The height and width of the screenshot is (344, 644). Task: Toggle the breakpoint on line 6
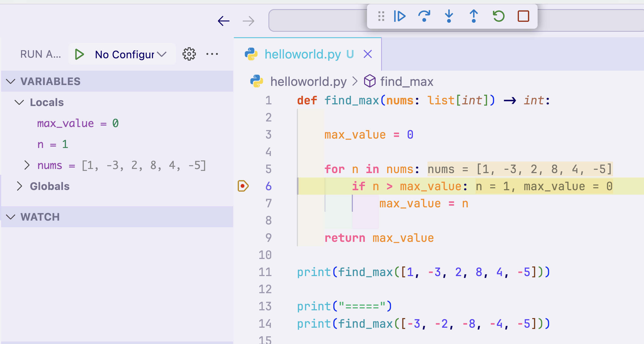[x=243, y=186]
